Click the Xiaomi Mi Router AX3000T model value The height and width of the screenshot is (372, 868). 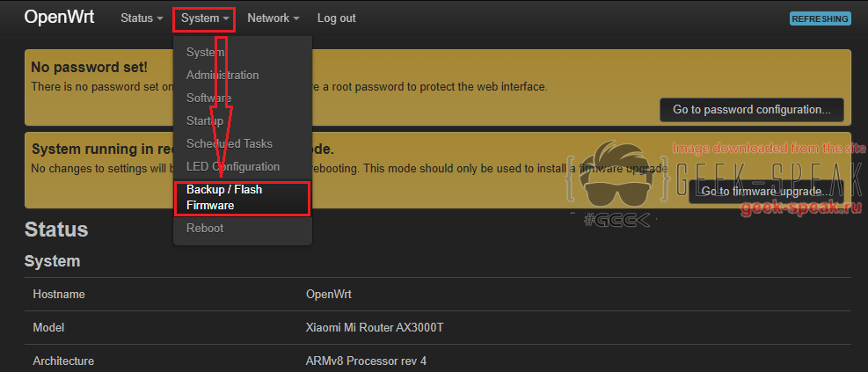(x=375, y=328)
